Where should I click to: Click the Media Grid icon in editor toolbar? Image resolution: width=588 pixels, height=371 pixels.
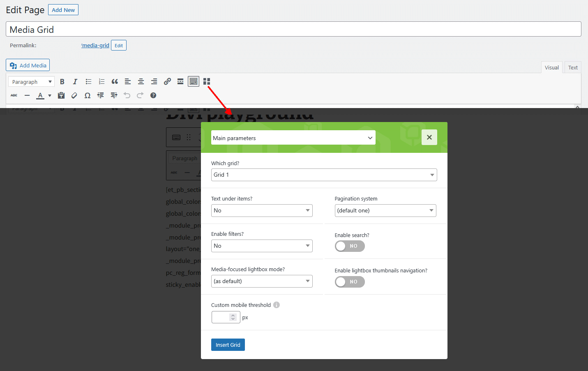click(x=207, y=81)
